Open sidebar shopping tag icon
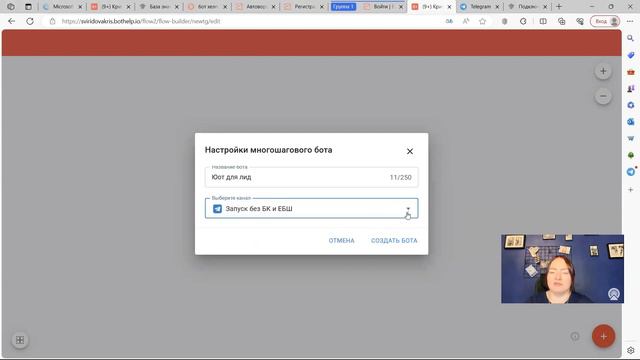 631,55
